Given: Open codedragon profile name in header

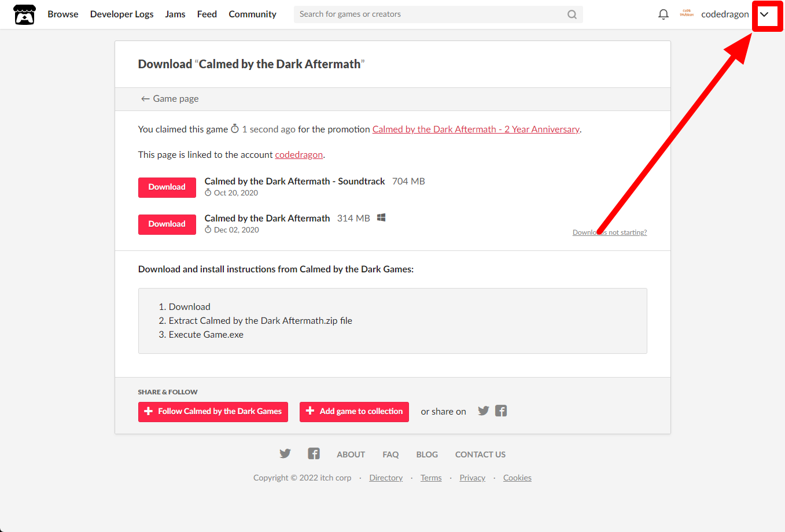Looking at the screenshot, I should click(x=725, y=14).
